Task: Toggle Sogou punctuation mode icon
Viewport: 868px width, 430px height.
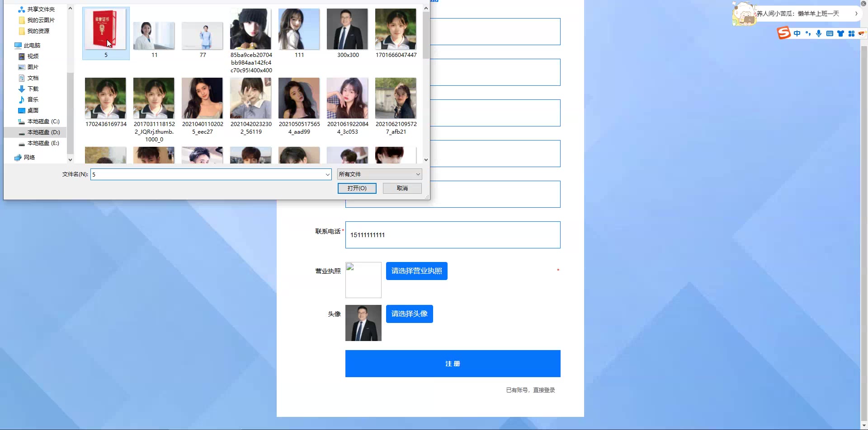Action: pos(808,33)
